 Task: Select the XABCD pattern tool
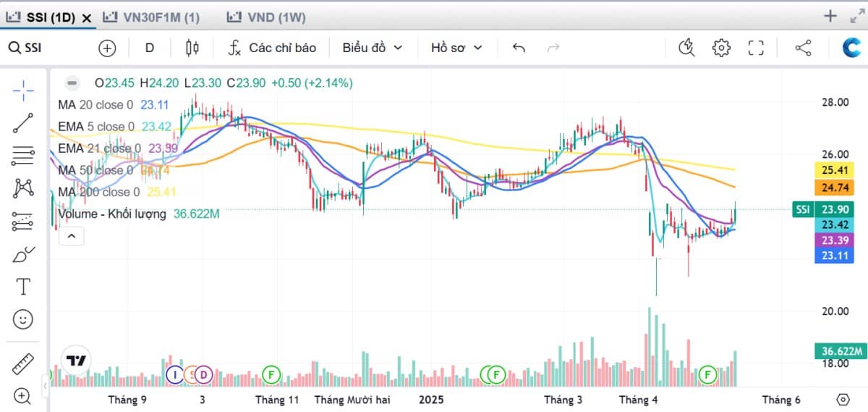click(23, 189)
